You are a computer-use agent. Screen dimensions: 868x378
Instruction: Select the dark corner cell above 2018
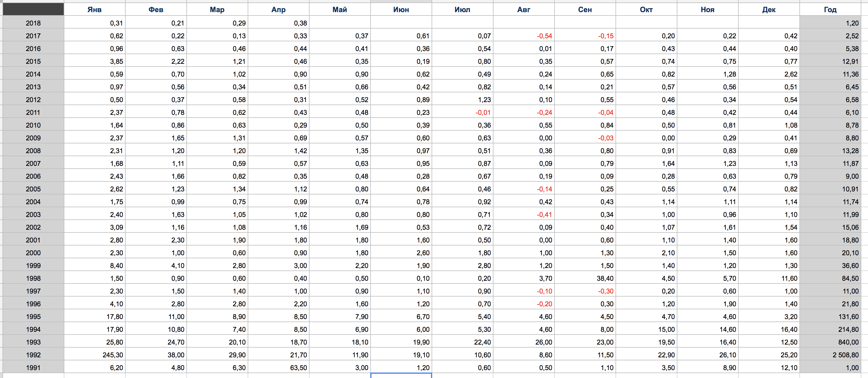[33, 9]
